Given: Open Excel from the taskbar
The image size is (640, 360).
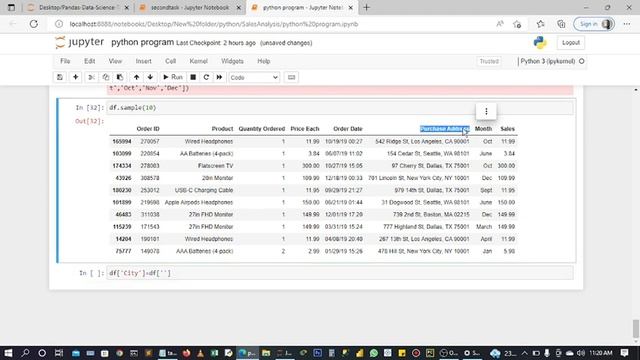Looking at the screenshot, I should 214,353.
